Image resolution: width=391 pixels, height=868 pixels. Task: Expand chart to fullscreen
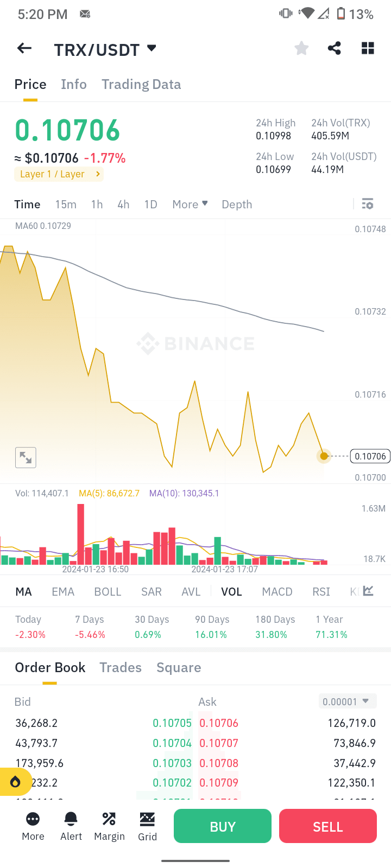pyautogui.click(x=26, y=457)
